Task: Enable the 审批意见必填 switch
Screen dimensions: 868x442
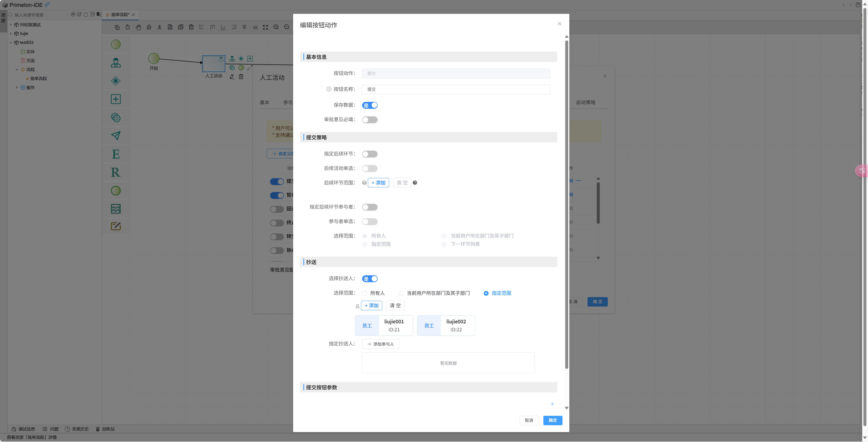Action: pyautogui.click(x=370, y=120)
